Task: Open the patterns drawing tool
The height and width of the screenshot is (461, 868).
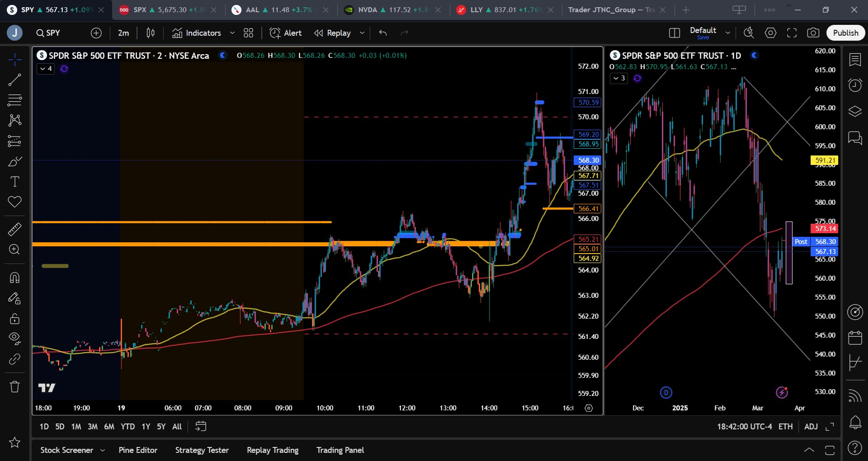Action: coord(14,120)
